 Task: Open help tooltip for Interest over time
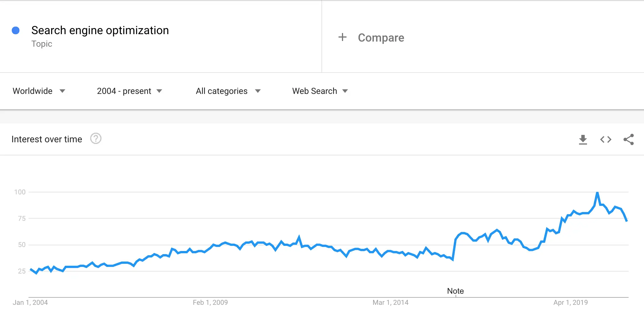click(96, 139)
